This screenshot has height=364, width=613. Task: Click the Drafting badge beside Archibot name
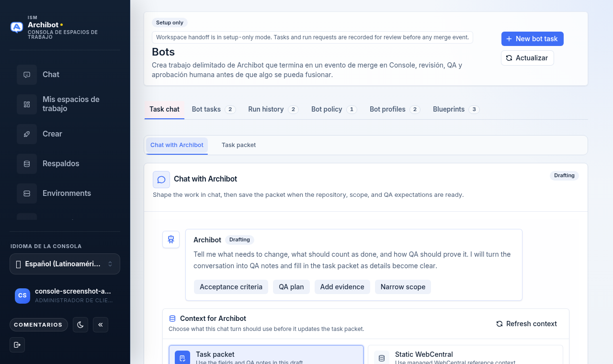239,240
